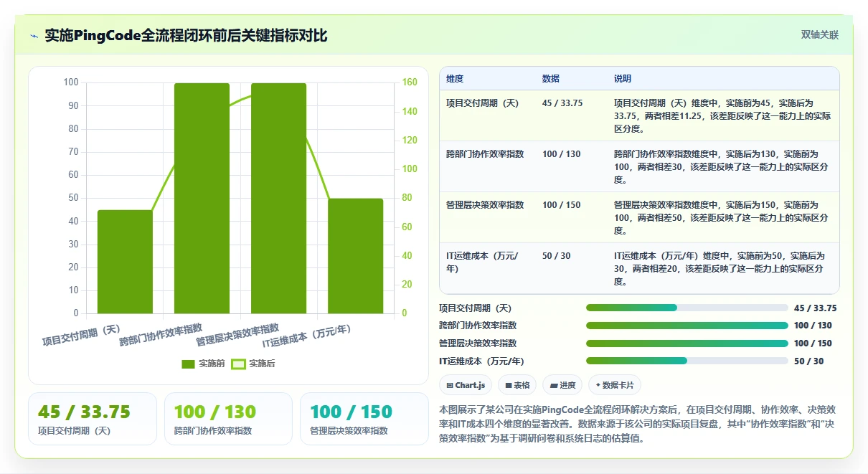The width and height of the screenshot is (868, 474).
Task: Click the 跨部门协作效率指数 bar in chart
Action: (202, 198)
